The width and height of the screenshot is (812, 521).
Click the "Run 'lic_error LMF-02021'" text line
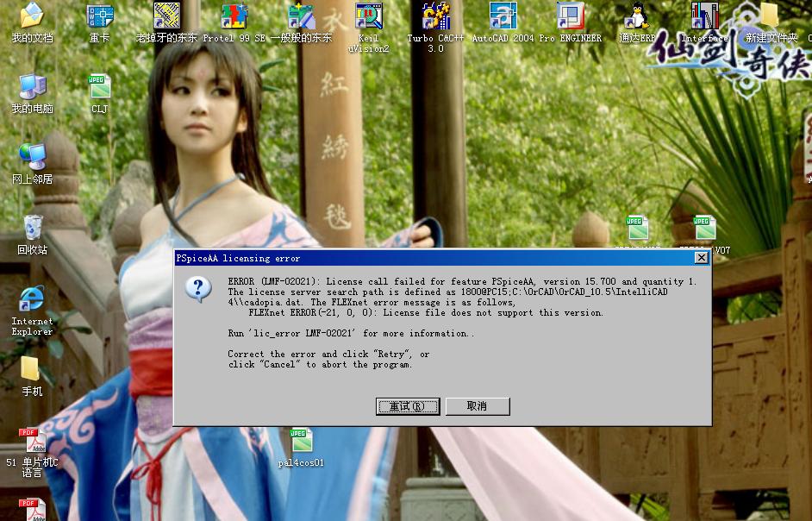351,333
